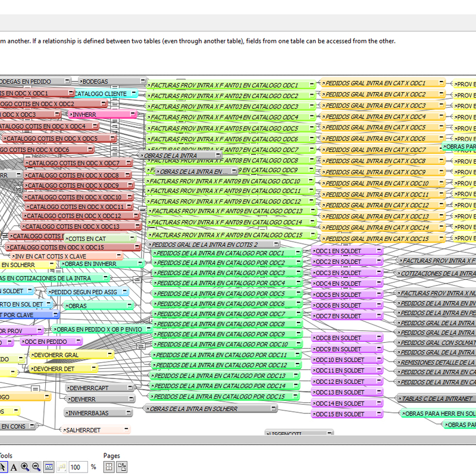Click the zoom in magnifier tool
Image resolution: width=476 pixels, height=476 pixels.
25,467
